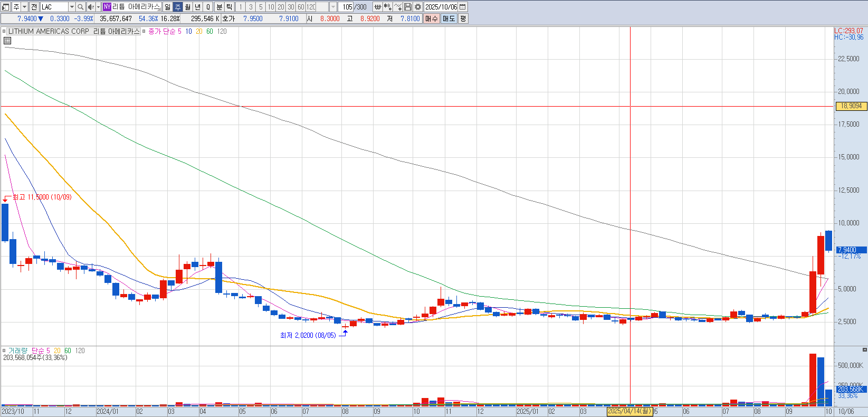Screen dimensions: 868x417
Task: Click the magnifier search icon
Action: click(x=81, y=7)
